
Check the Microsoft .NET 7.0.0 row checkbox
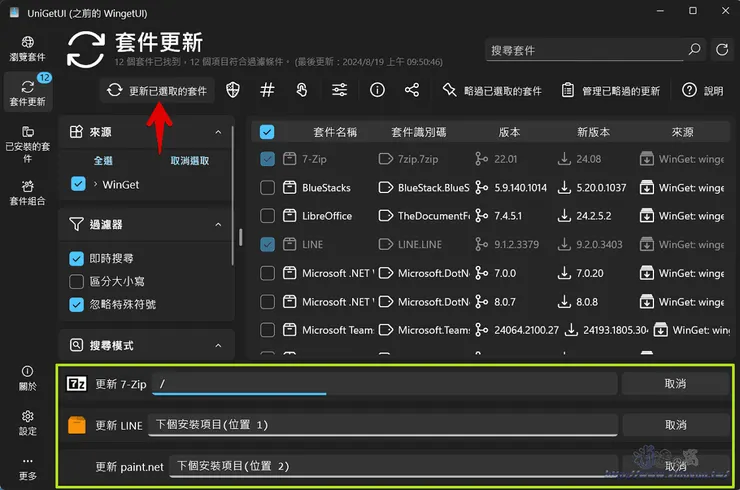point(267,273)
